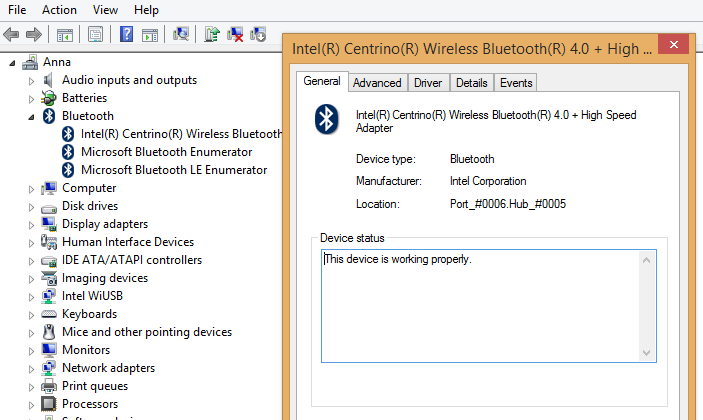
Task: Select the Mice and other pointing devices label
Action: coord(147,332)
